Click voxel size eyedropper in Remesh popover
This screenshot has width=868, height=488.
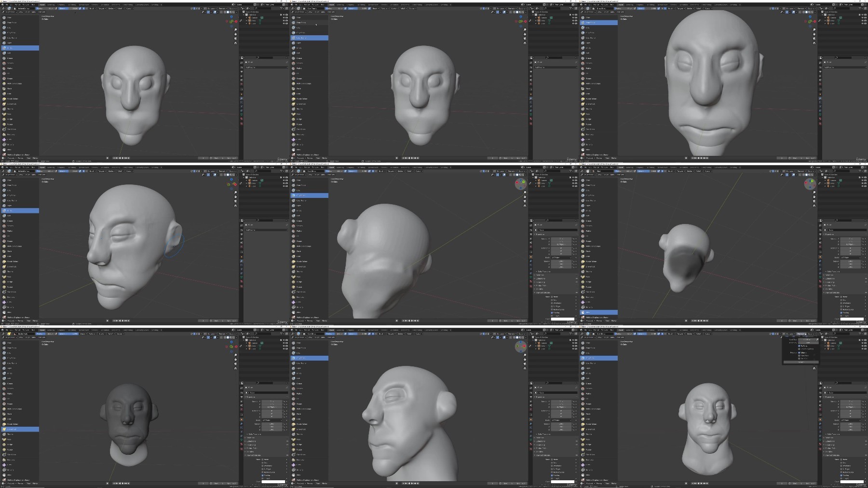point(817,339)
